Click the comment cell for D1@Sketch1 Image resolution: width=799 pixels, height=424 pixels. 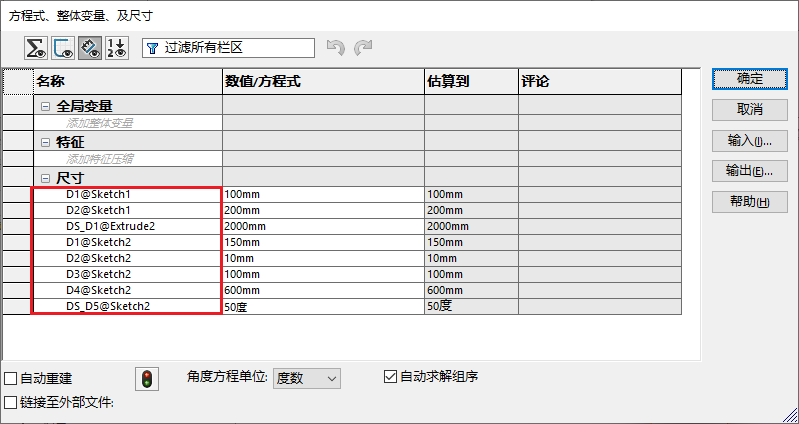pos(600,195)
